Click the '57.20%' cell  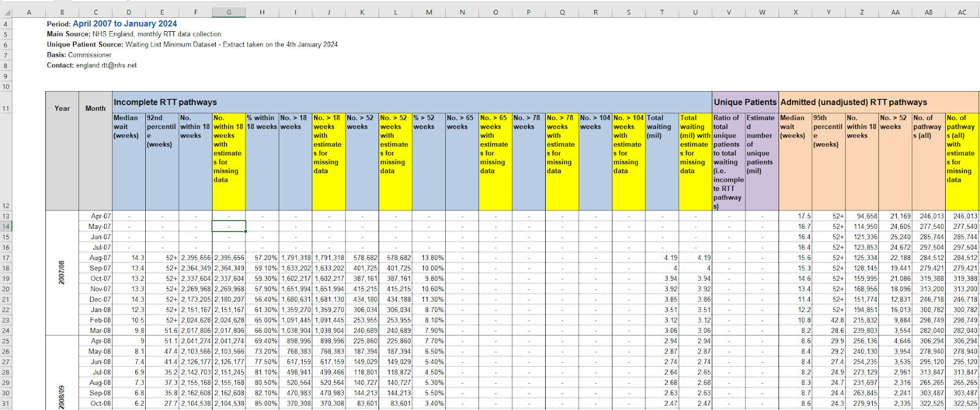pos(262,258)
